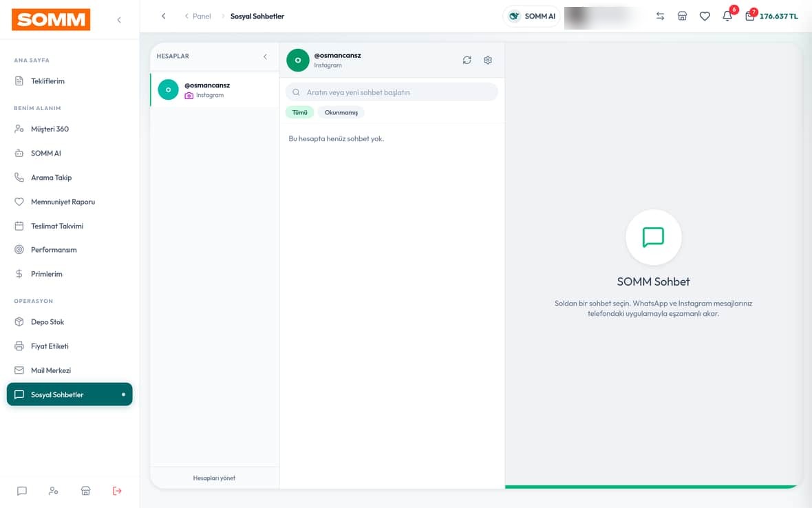Open account settings gear icon
812x508 pixels.
pos(488,60)
